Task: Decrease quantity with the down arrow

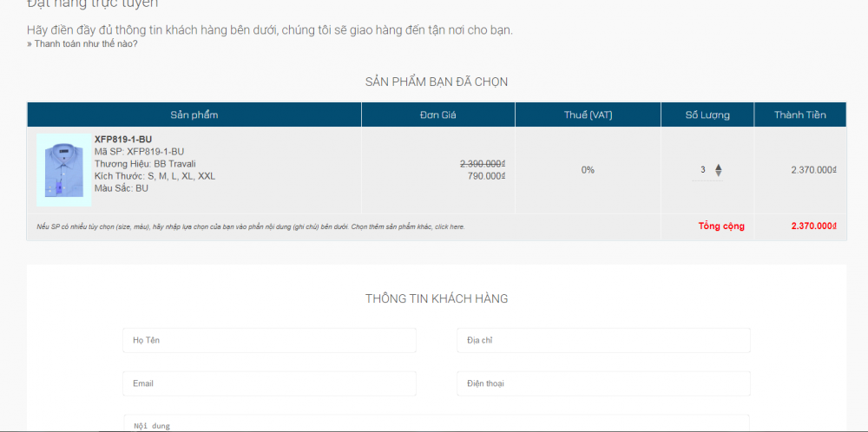Action: pyautogui.click(x=719, y=173)
